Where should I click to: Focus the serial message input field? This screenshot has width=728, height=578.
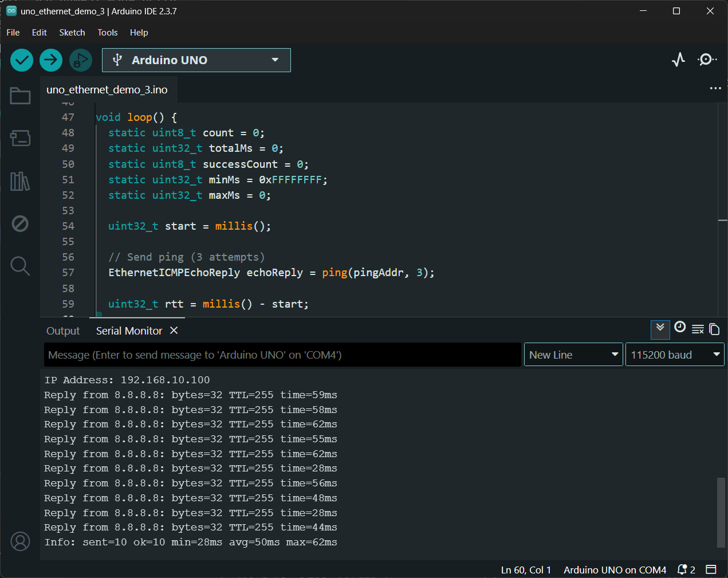(x=282, y=355)
